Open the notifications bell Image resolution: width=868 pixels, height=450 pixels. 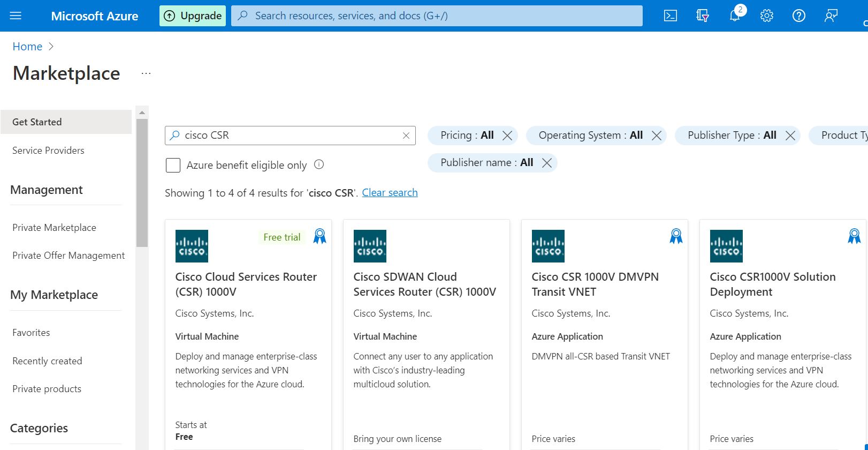pos(735,15)
